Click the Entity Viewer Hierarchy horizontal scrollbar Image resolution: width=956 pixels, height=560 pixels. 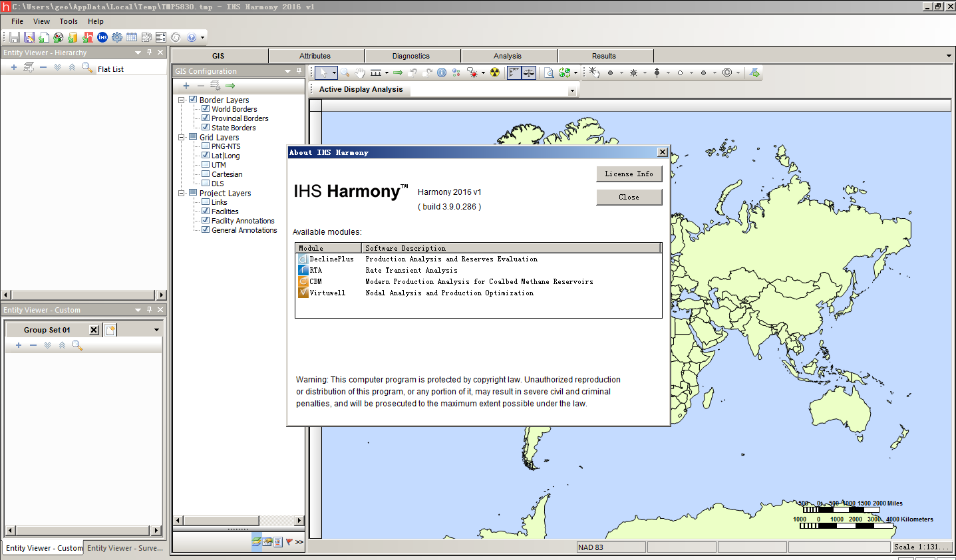coord(84,295)
